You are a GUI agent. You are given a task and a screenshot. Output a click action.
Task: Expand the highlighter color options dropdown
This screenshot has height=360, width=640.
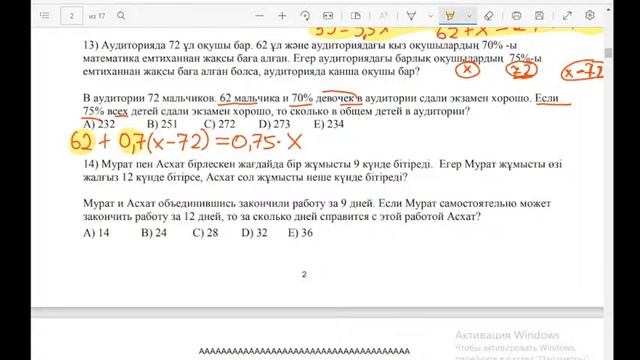(469, 16)
